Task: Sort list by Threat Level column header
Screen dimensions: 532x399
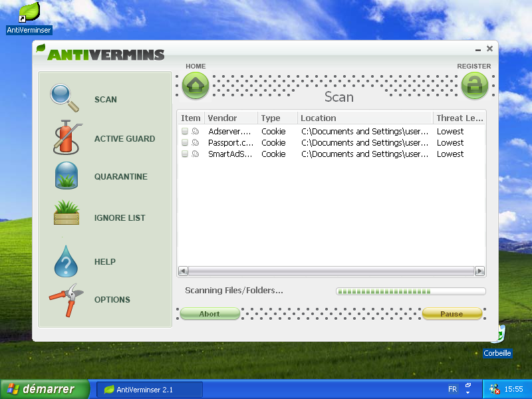Action: [x=460, y=118]
